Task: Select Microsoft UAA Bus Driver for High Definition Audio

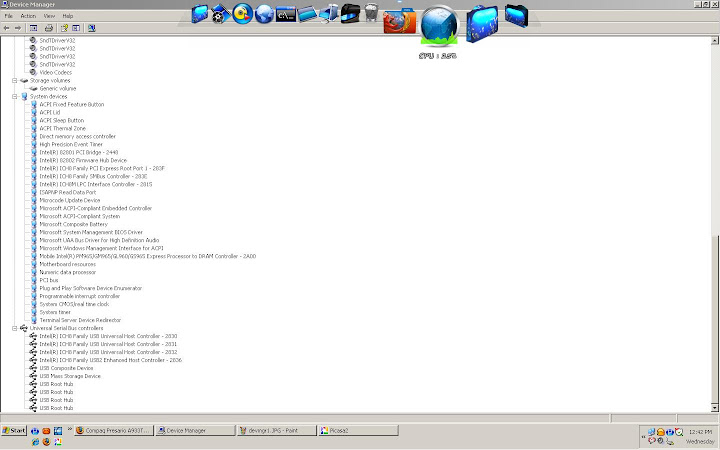Action: point(99,240)
